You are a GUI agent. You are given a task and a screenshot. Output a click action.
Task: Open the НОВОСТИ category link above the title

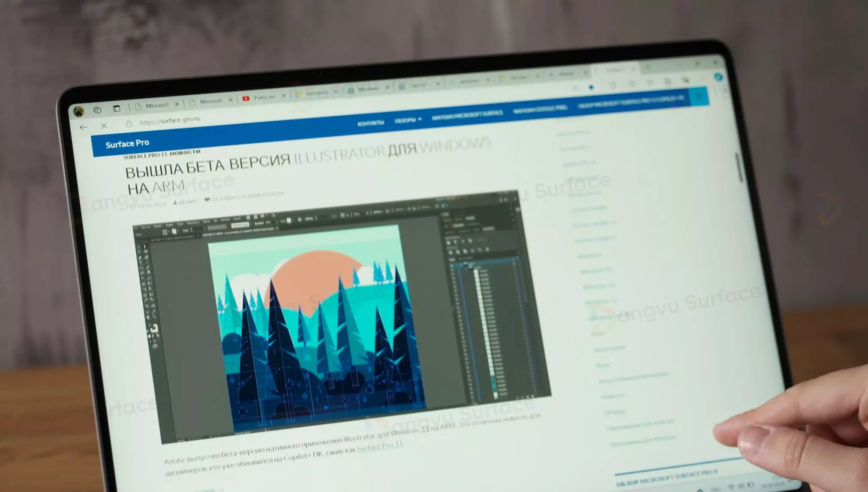click(x=185, y=153)
